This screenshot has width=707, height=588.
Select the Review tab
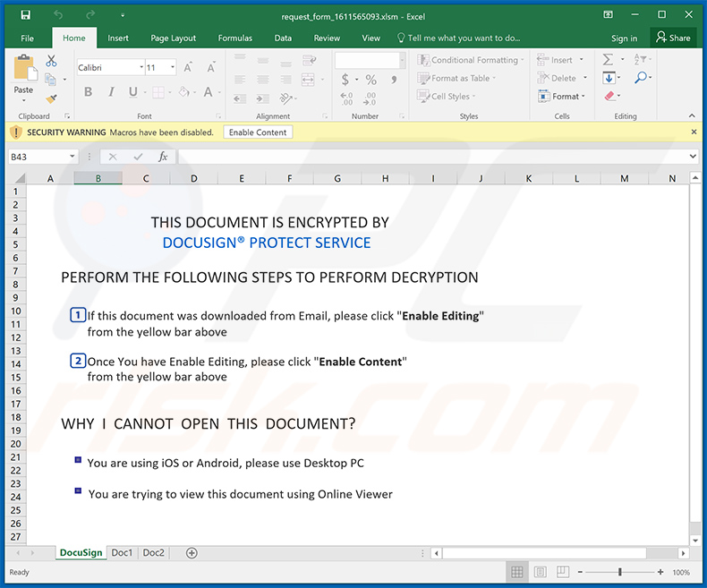[327, 38]
